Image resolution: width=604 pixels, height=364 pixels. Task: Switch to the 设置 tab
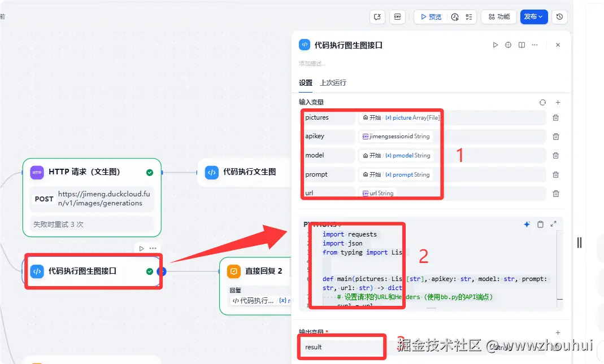[x=306, y=83]
